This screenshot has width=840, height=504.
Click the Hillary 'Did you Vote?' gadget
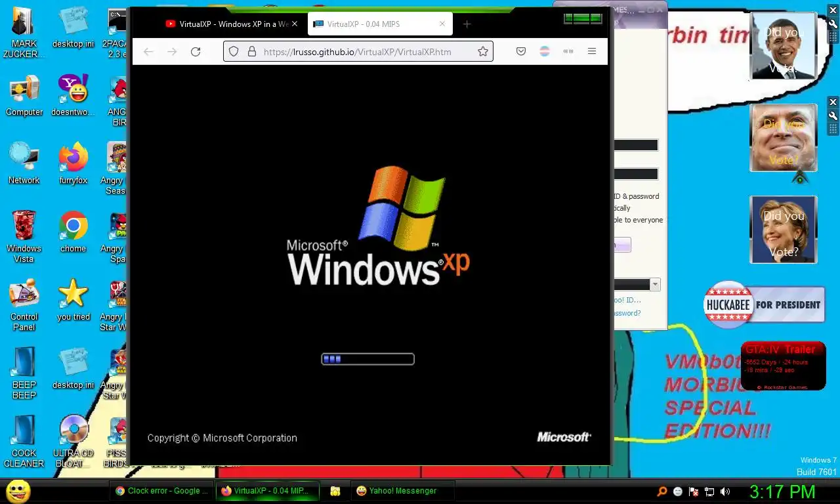pyautogui.click(x=784, y=230)
